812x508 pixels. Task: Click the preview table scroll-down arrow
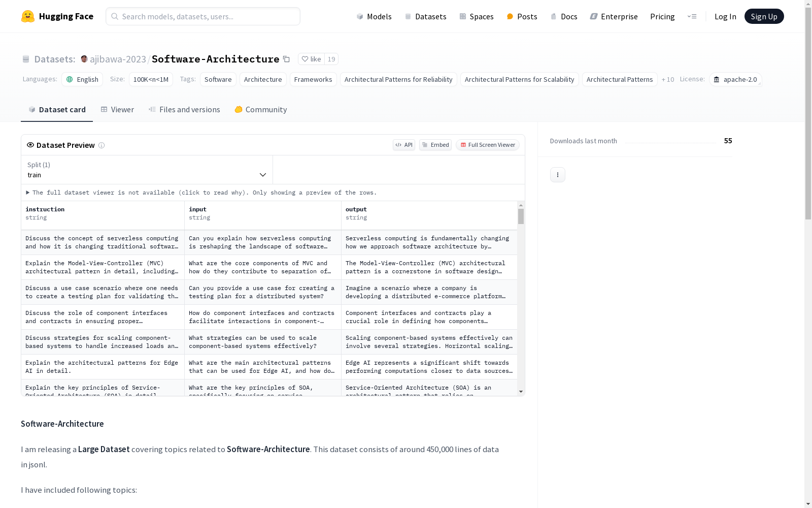click(521, 392)
